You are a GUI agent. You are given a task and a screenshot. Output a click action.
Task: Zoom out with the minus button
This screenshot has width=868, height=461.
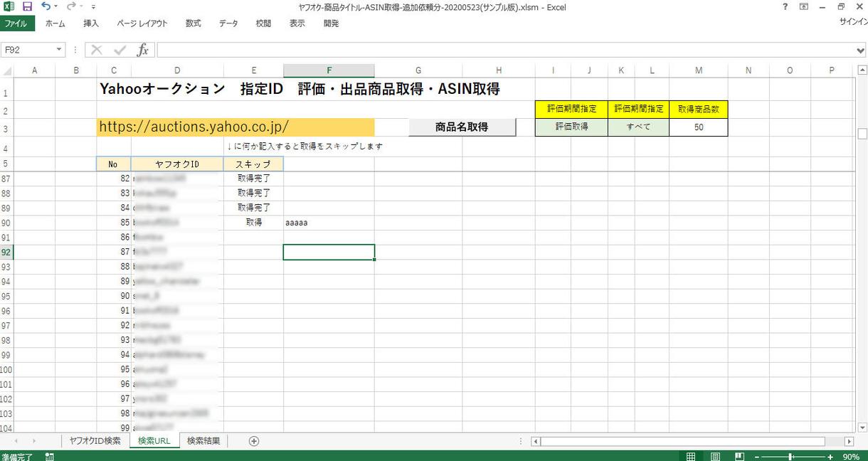(757, 457)
